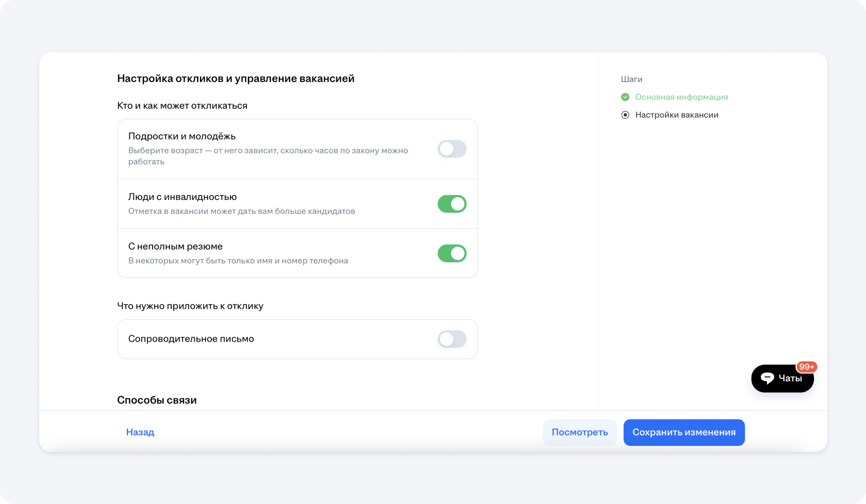Enable the Сопроводительное письмо requirement toggle
866x504 pixels.
coord(452,339)
